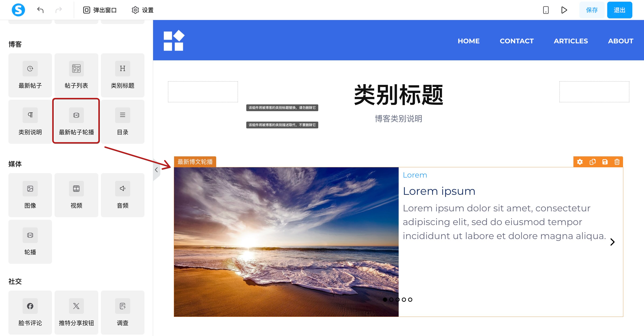Select the 脸书评论 widget
Image resolution: width=644 pixels, height=336 pixels.
[30, 312]
